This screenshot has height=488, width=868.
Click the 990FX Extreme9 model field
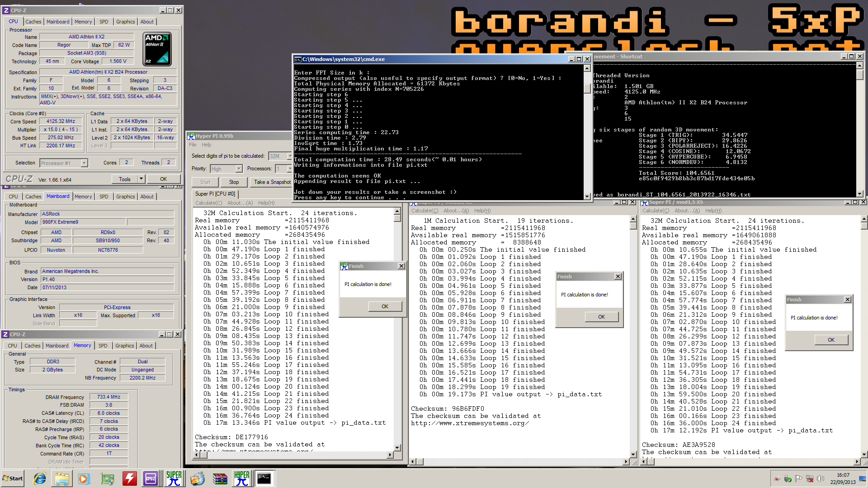[83, 222]
